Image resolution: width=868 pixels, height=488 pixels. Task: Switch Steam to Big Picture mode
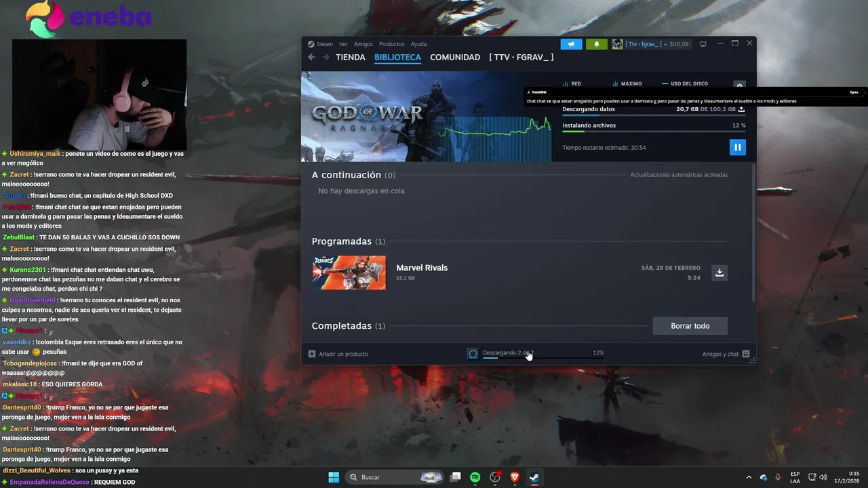[703, 44]
